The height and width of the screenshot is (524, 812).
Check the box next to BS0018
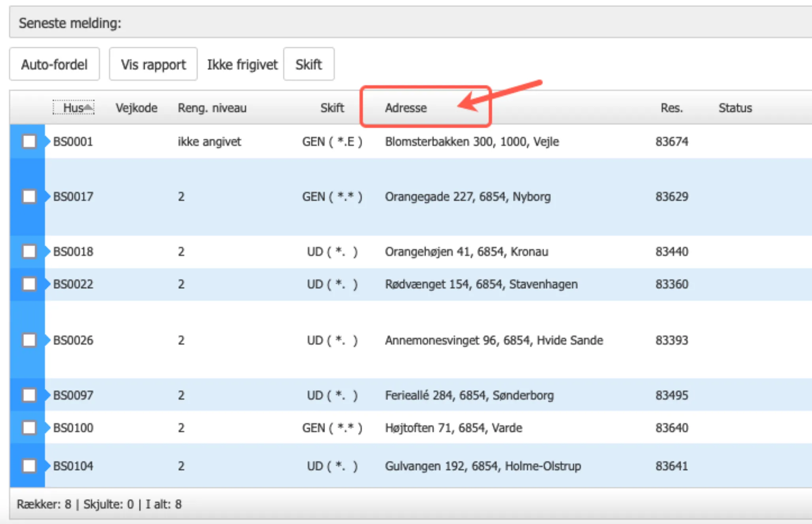click(29, 251)
